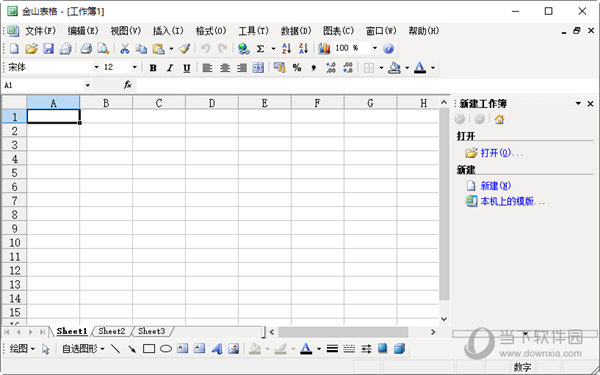
Task: Select the Line drawing tool
Action: [x=115, y=349]
